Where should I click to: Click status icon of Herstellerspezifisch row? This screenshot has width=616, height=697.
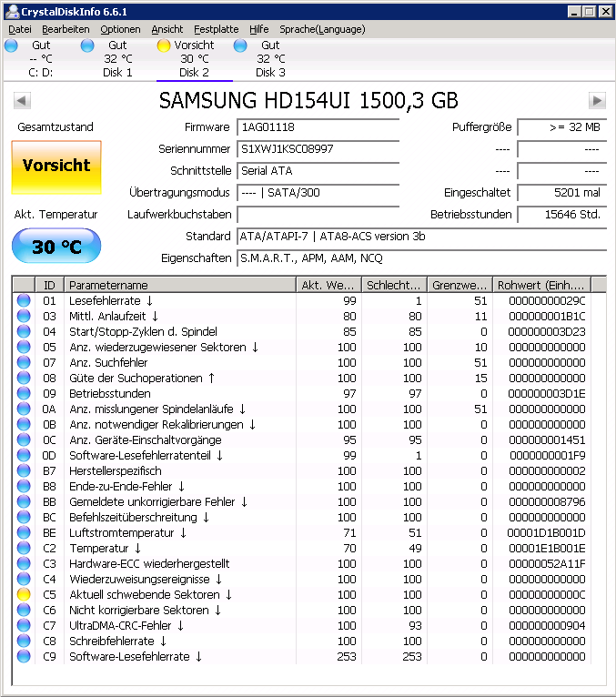pos(24,470)
